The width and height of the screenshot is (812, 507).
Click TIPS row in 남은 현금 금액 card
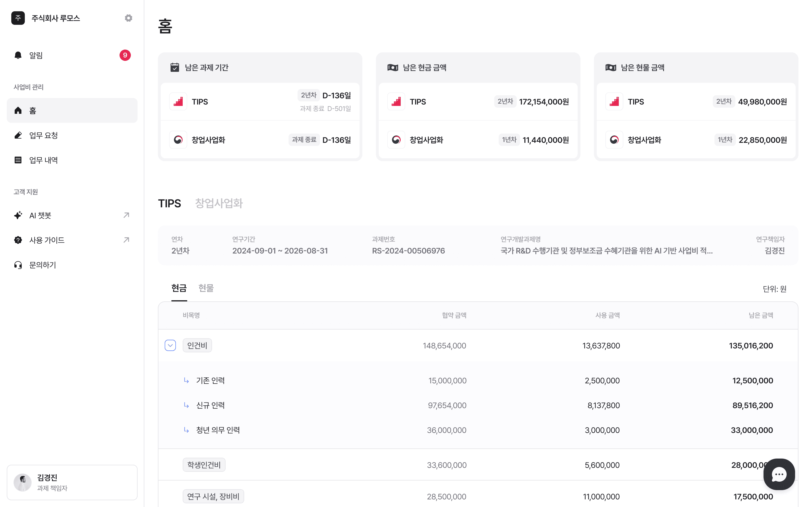478,102
